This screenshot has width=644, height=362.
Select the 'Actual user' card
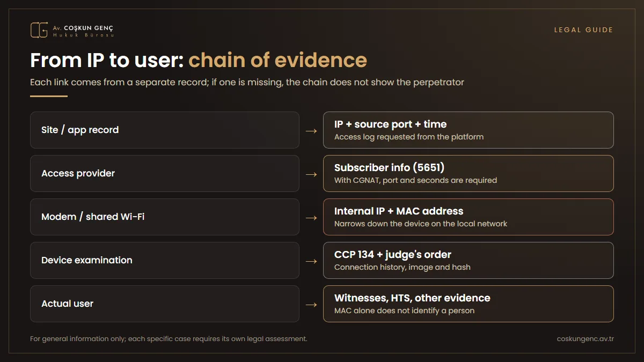tap(165, 304)
